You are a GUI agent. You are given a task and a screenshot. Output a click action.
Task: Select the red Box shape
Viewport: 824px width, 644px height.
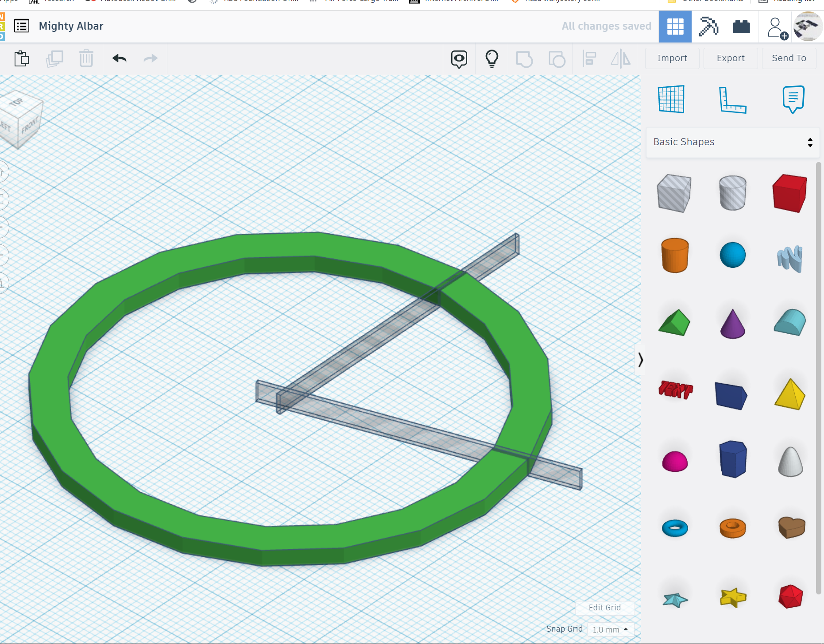(790, 193)
